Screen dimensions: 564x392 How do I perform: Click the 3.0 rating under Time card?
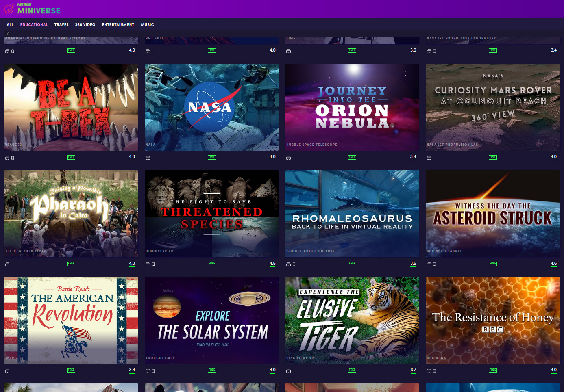[x=413, y=50]
